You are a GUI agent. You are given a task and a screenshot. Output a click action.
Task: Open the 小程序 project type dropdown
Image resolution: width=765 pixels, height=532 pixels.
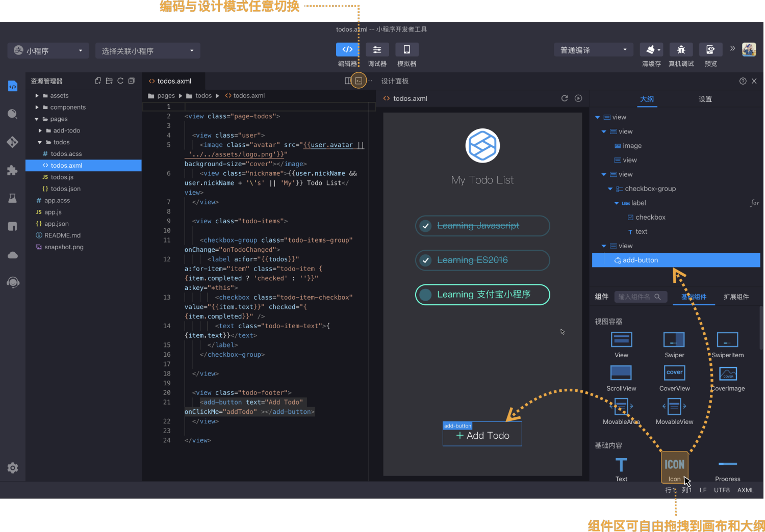(48, 50)
